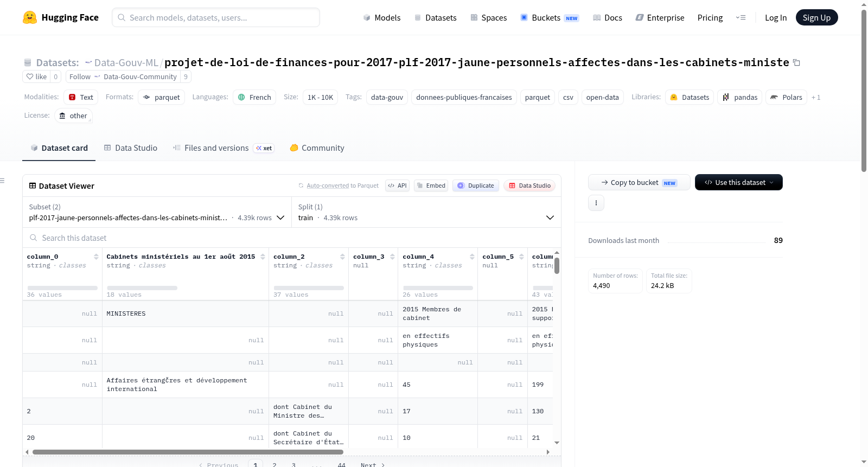Sort column_3 using its sort arrows

392,257
